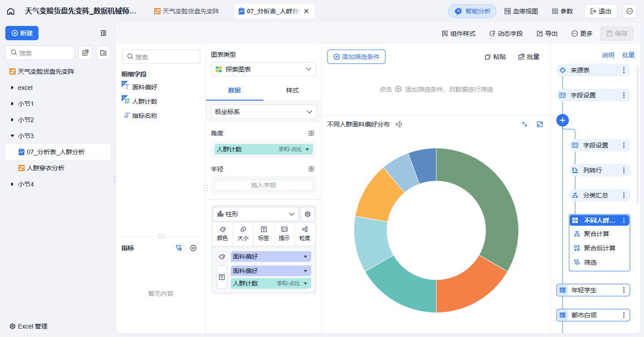The width and height of the screenshot is (644, 337).
Task: Open 组件样式 component style
Action: click(x=458, y=34)
